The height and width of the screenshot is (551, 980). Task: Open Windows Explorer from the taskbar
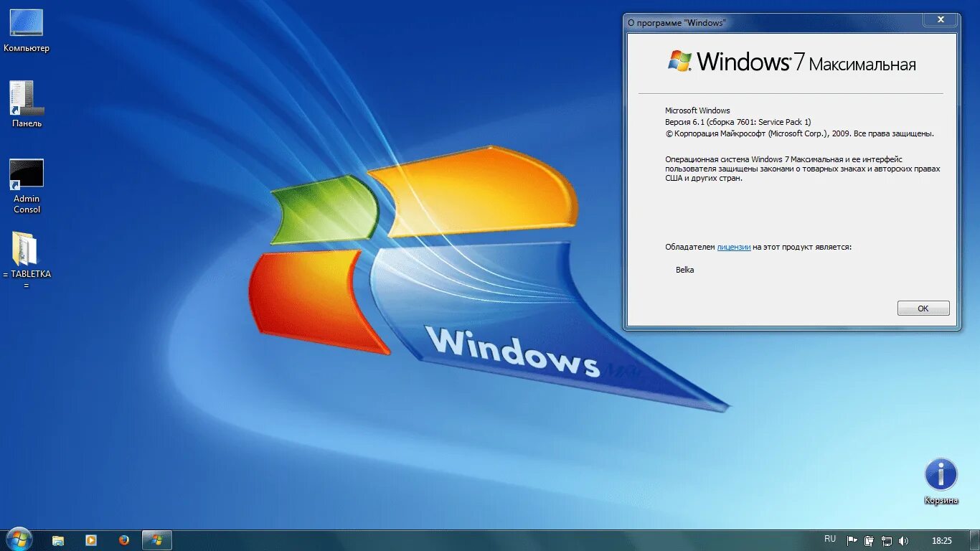click(x=58, y=540)
